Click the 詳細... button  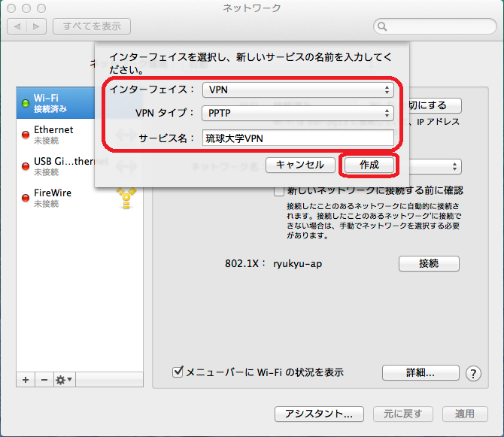pyautogui.click(x=421, y=373)
